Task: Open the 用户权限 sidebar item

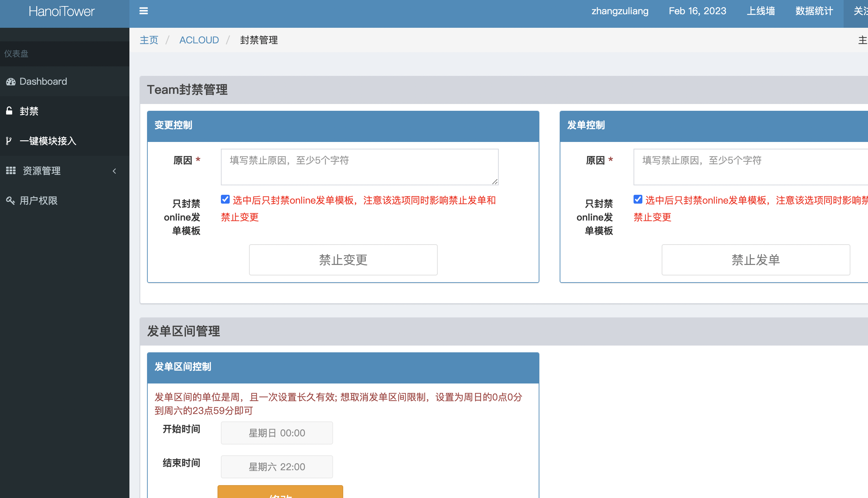Action: click(65, 201)
